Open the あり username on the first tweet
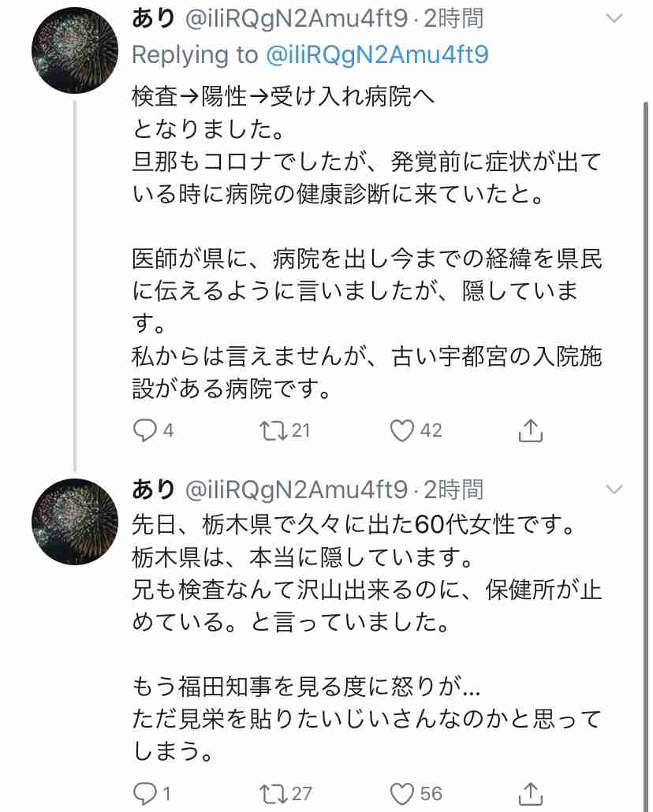Screen dimensions: 653x812 coord(154,19)
